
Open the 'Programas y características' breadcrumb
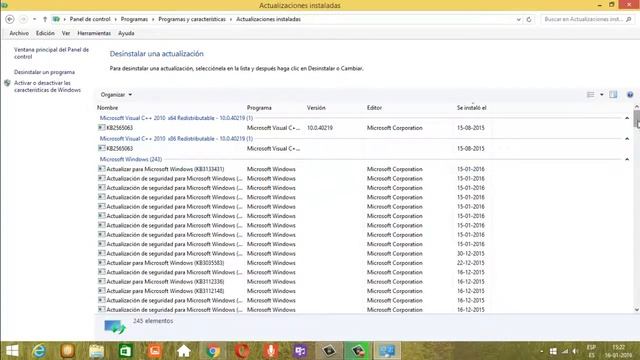click(x=192, y=19)
